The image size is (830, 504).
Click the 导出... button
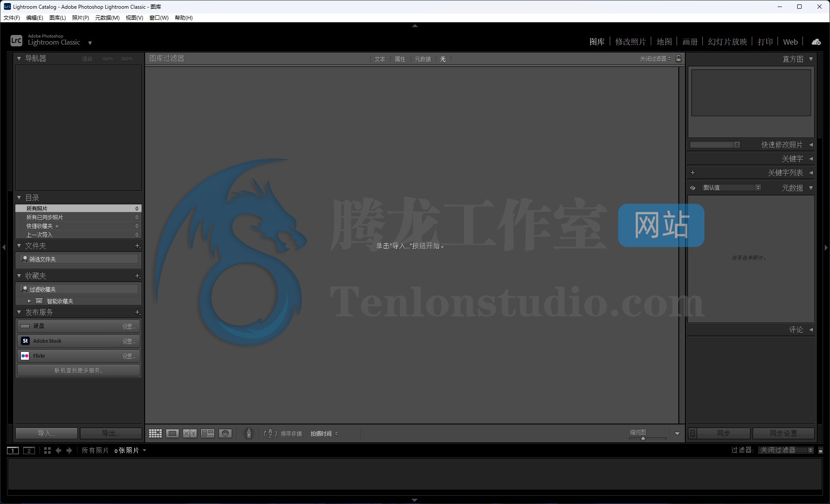(111, 434)
